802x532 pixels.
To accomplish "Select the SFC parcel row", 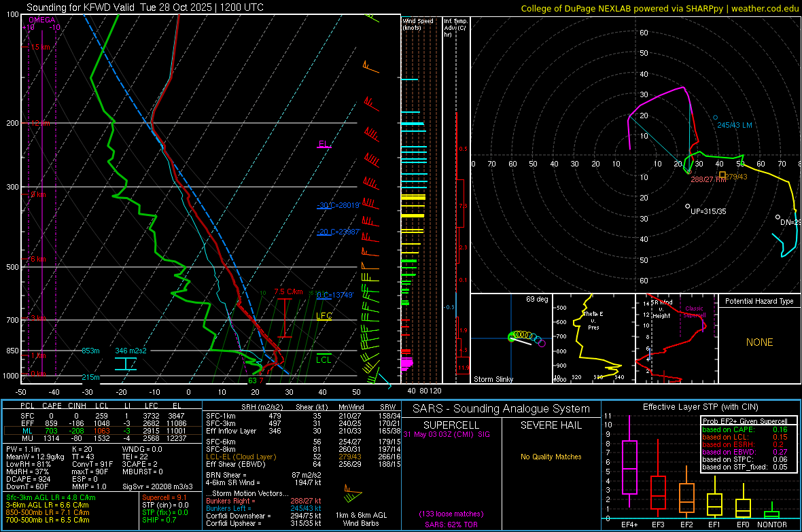I will pyautogui.click(x=101, y=416).
